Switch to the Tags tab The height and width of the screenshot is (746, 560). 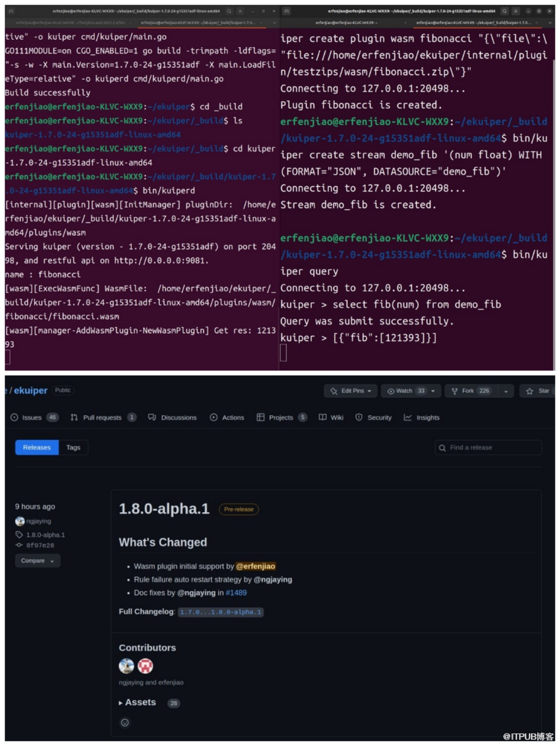74,447
